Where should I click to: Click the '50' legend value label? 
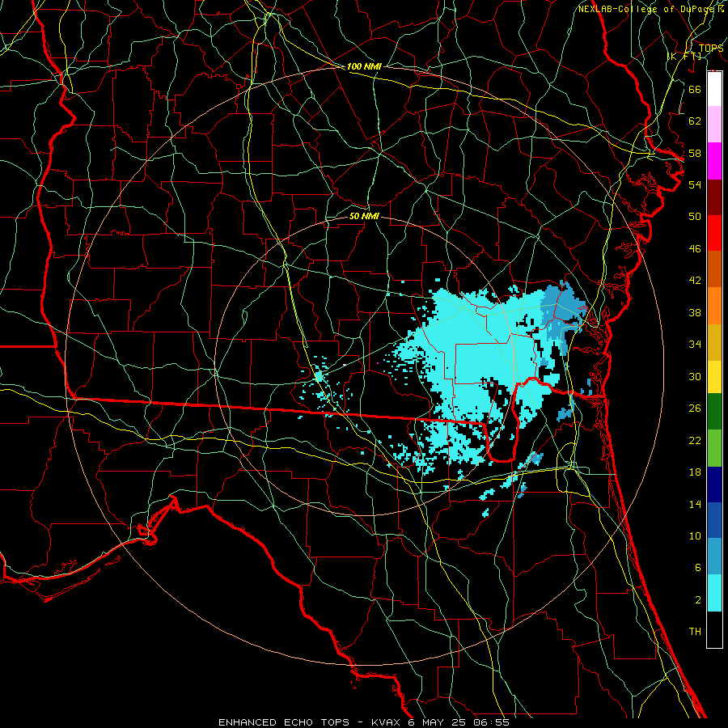coord(695,217)
